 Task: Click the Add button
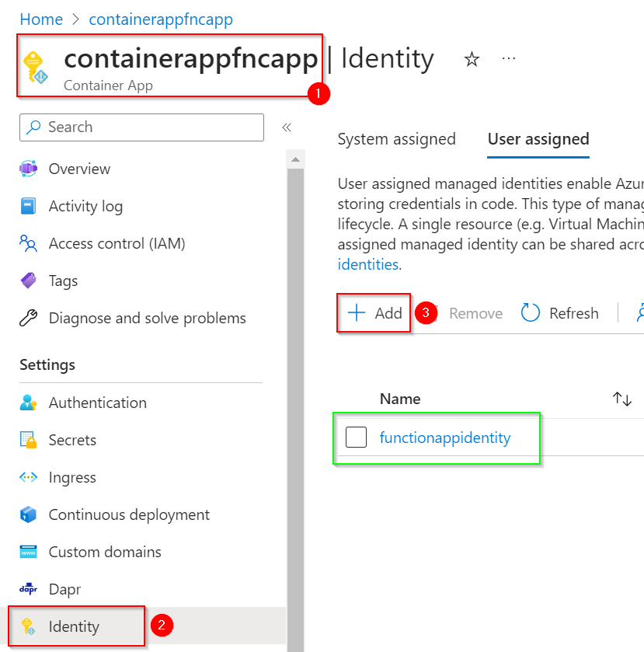374,313
